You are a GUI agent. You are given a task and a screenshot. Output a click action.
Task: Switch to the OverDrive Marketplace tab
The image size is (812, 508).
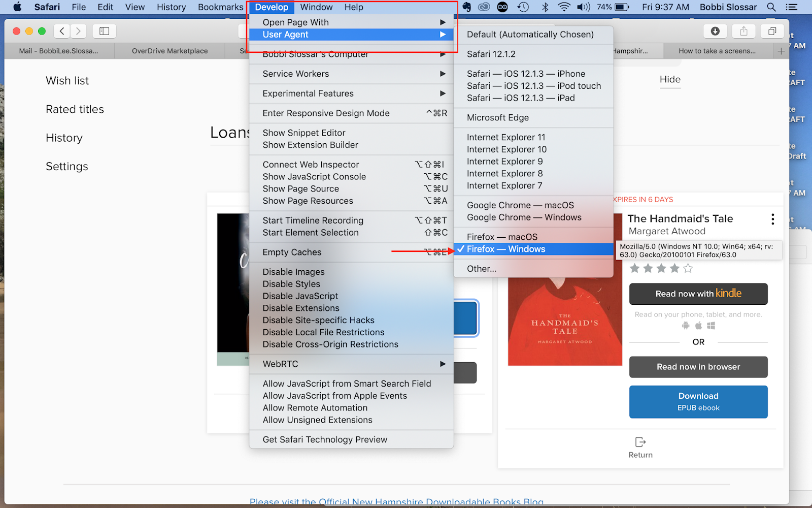click(170, 51)
